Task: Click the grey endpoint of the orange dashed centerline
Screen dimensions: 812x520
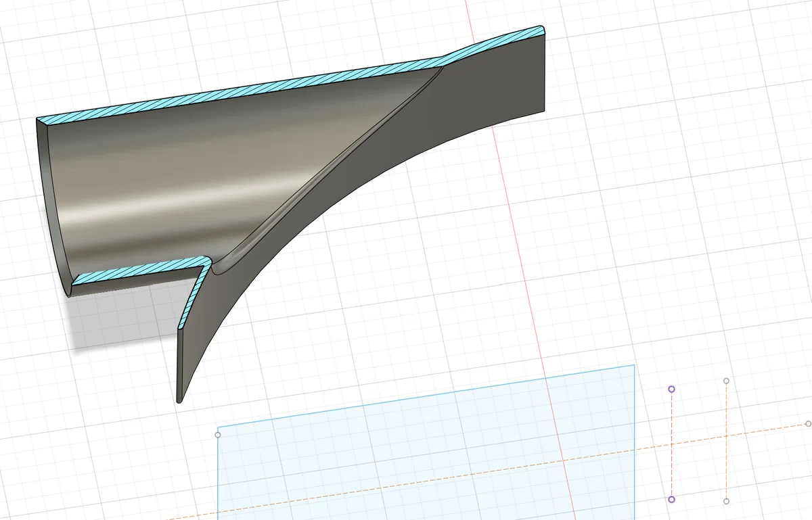Action: click(808, 423)
